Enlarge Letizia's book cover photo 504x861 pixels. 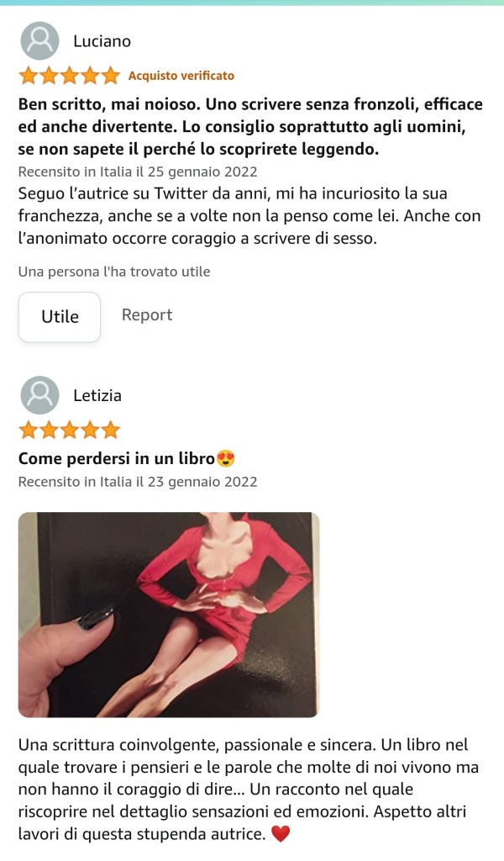tap(169, 615)
